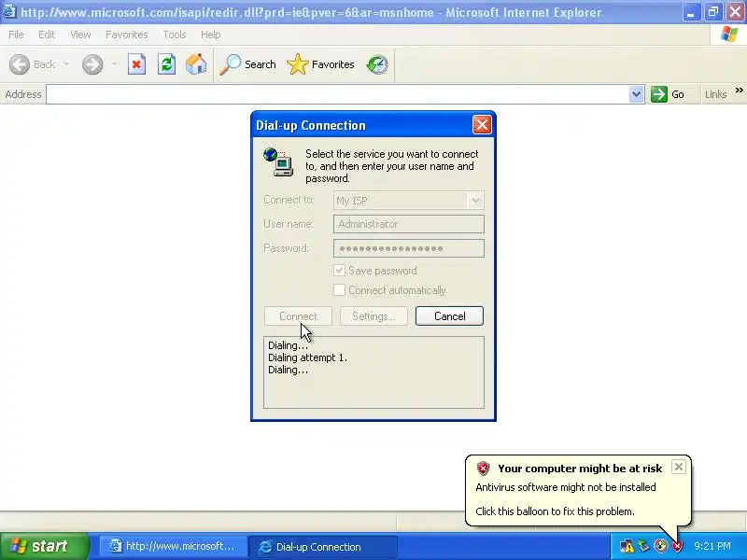747x560 pixels.
Task: Click 'Antivirus software might not be installed' text
Action: point(566,487)
